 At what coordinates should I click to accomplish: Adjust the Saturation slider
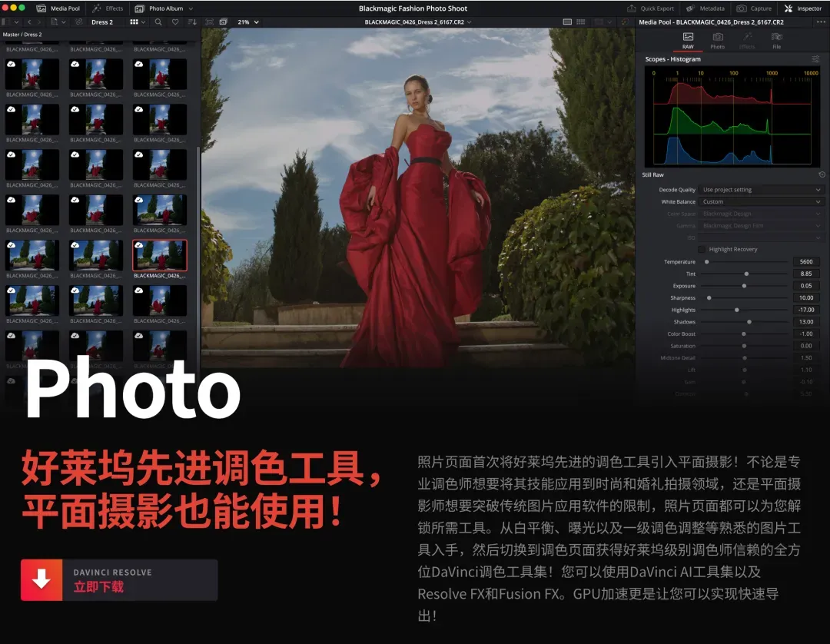744,346
